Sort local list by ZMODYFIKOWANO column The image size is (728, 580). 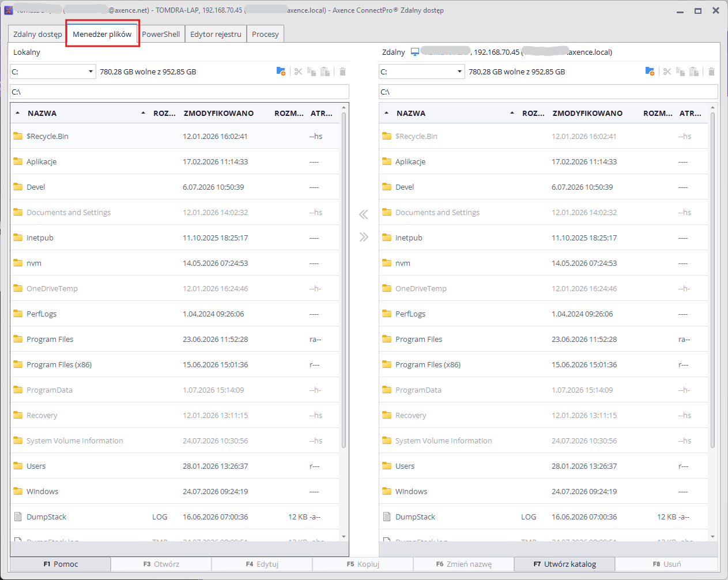218,113
